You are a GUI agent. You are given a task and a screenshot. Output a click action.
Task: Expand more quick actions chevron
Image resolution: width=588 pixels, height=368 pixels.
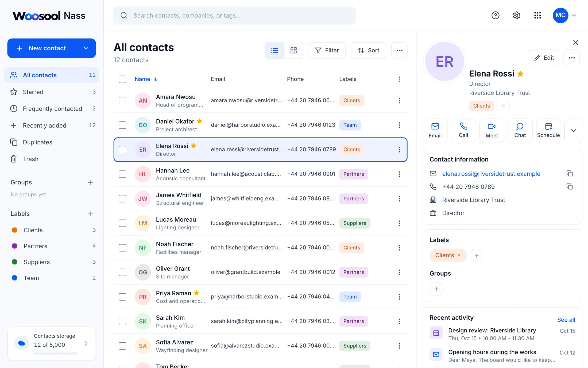pyautogui.click(x=573, y=131)
